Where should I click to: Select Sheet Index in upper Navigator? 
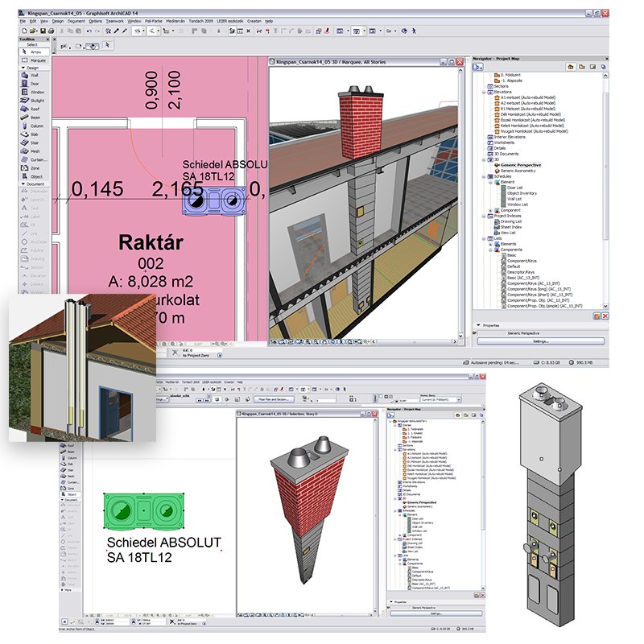click(511, 227)
